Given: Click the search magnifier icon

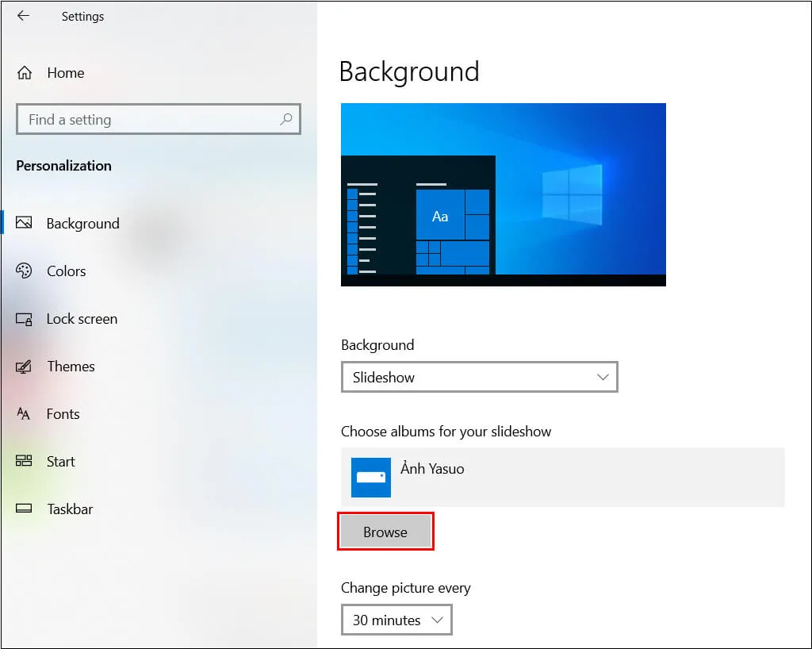Looking at the screenshot, I should [286, 119].
